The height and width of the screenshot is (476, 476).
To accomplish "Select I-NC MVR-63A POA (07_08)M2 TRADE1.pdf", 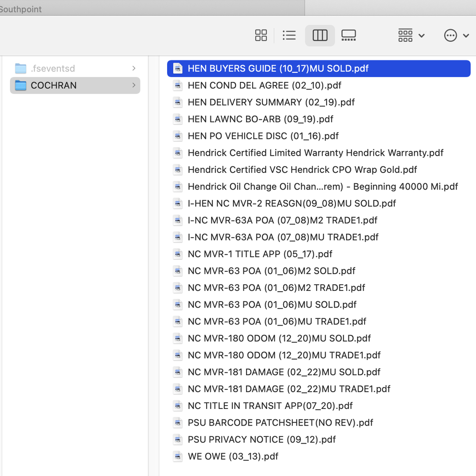I will [x=319, y=220].
